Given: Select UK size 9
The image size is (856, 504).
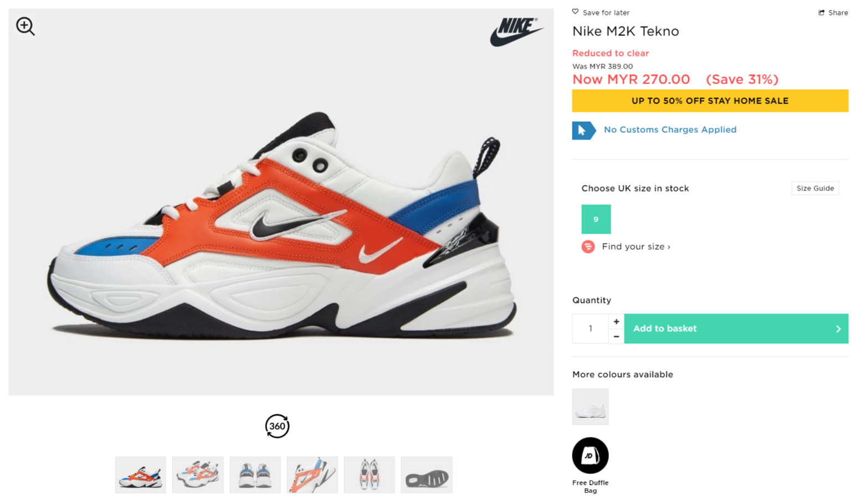Looking at the screenshot, I should tap(596, 219).
